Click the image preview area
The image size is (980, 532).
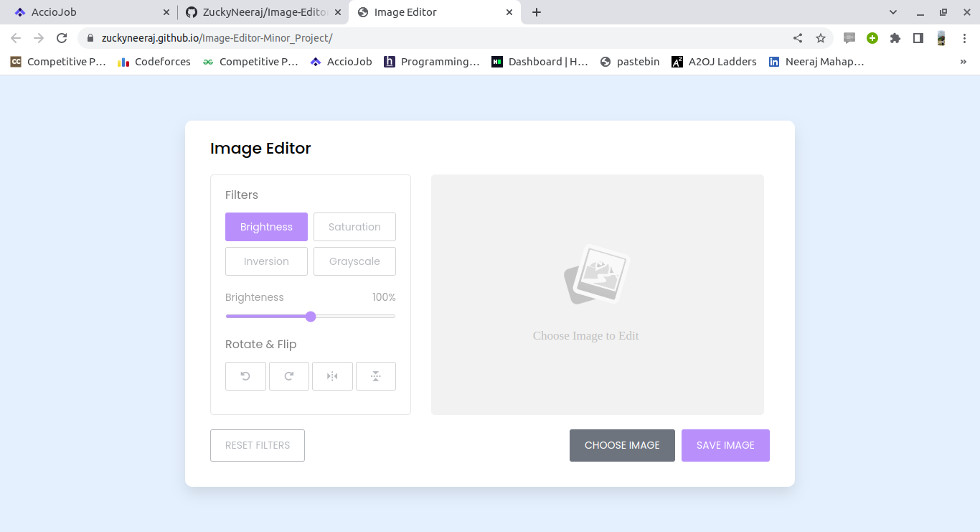[x=598, y=294]
